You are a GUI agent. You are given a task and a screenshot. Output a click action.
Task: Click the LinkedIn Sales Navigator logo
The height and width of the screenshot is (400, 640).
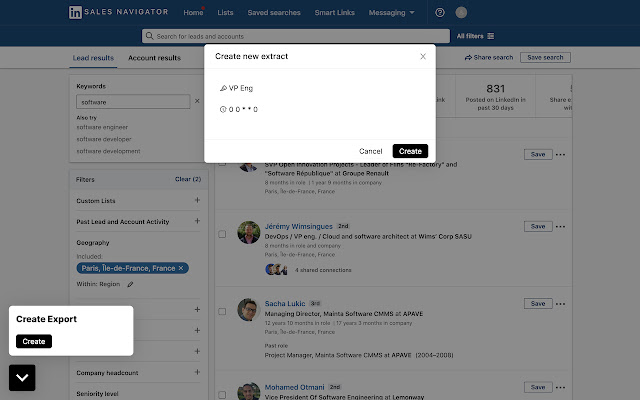click(118, 12)
